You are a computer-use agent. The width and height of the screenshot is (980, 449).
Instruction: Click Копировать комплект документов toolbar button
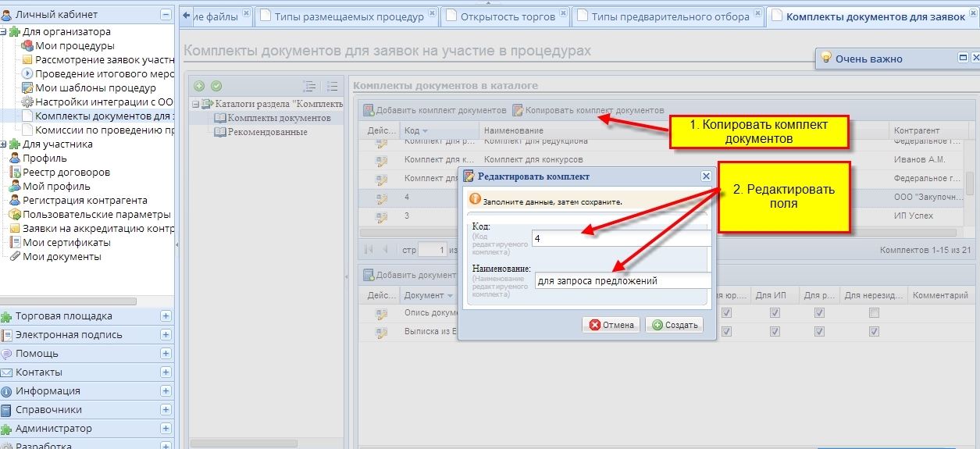click(x=588, y=110)
